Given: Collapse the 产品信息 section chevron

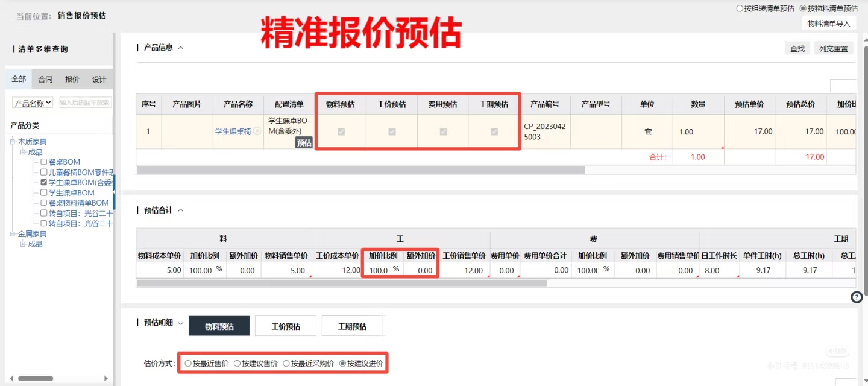Looking at the screenshot, I should [181, 48].
